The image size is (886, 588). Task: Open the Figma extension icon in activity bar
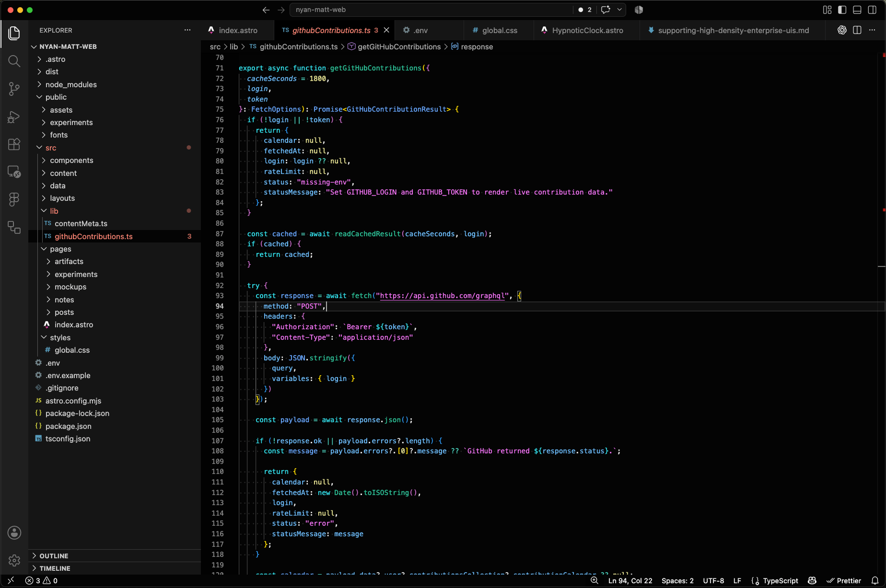click(14, 199)
